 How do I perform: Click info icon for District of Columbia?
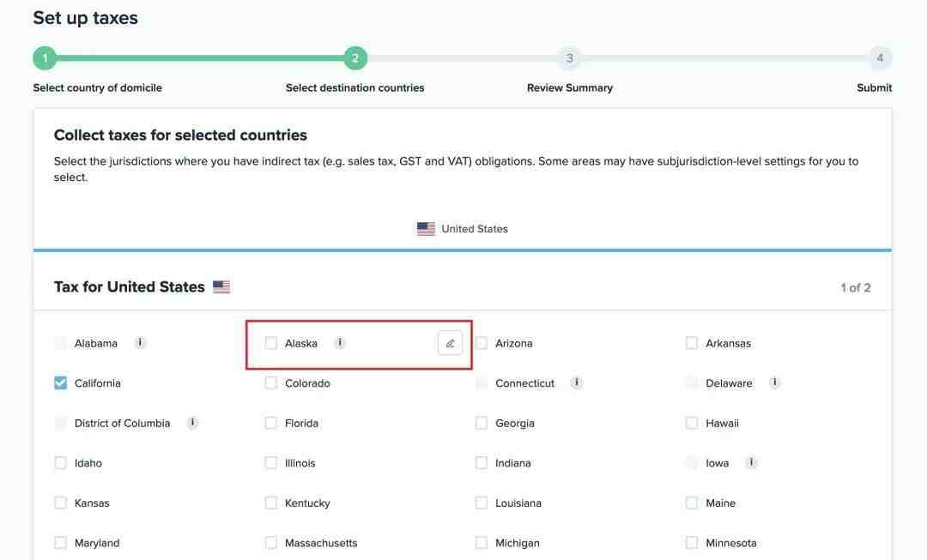(x=193, y=423)
